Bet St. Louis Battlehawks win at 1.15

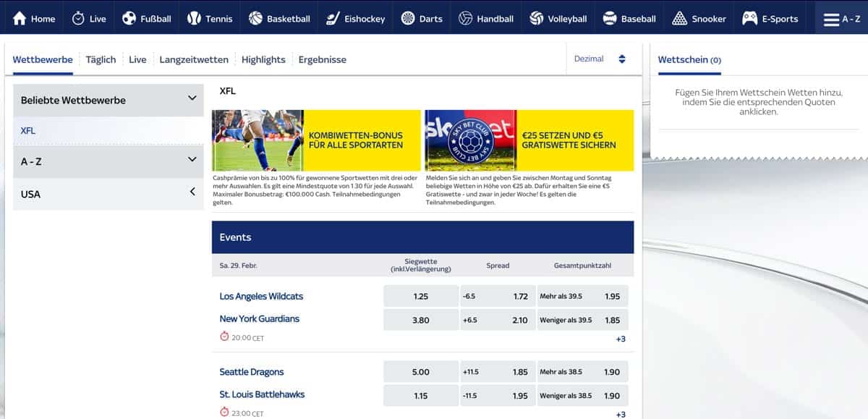[x=421, y=396]
